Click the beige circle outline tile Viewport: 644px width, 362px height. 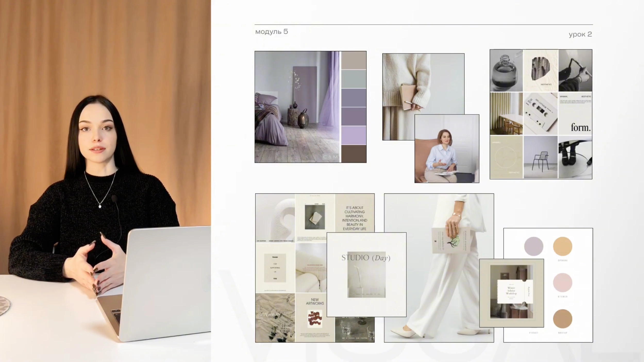coord(506,157)
